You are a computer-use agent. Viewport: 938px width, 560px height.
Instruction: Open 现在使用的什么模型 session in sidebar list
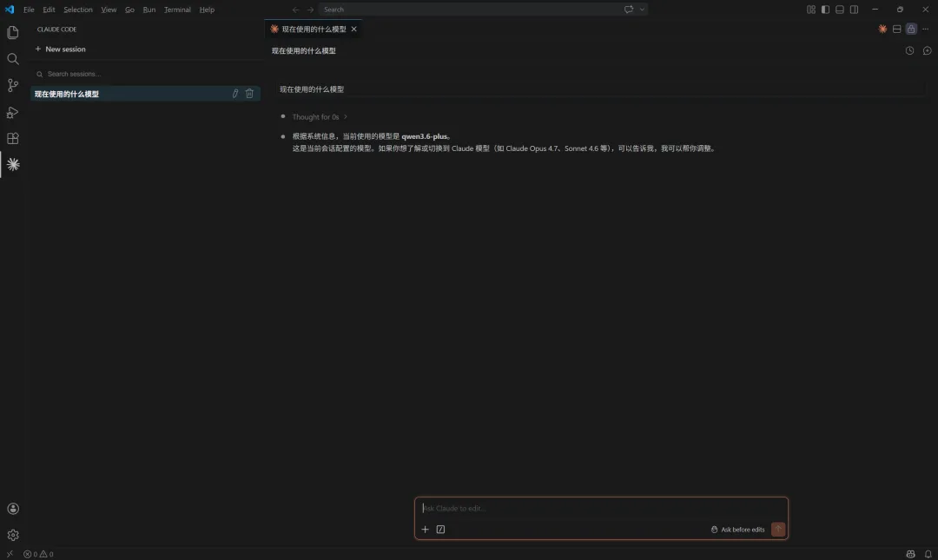145,94
